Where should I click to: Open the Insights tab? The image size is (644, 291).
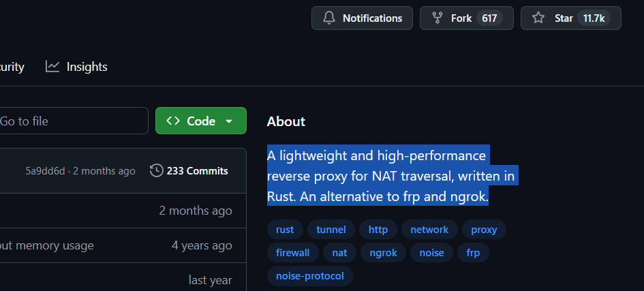pos(87,67)
